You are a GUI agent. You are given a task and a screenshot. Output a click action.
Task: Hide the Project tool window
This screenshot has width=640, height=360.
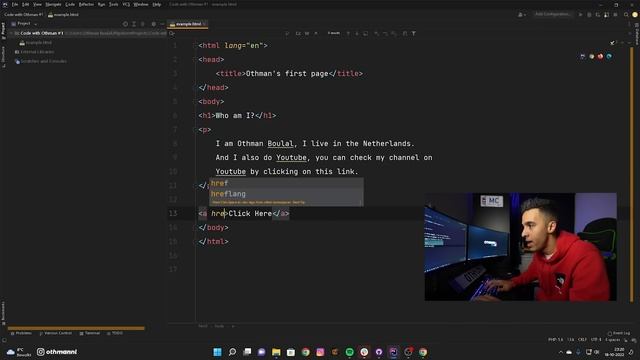tap(162, 24)
